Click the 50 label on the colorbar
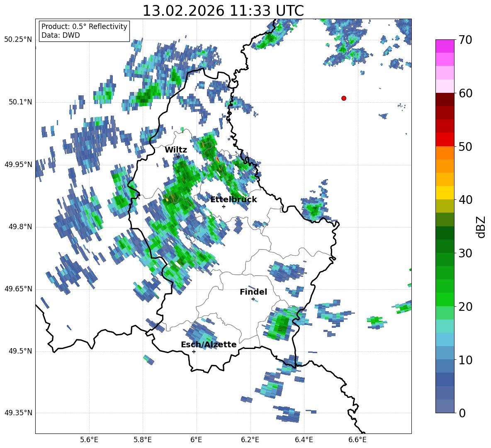Viewport: 491px width, 448px height. (x=465, y=147)
